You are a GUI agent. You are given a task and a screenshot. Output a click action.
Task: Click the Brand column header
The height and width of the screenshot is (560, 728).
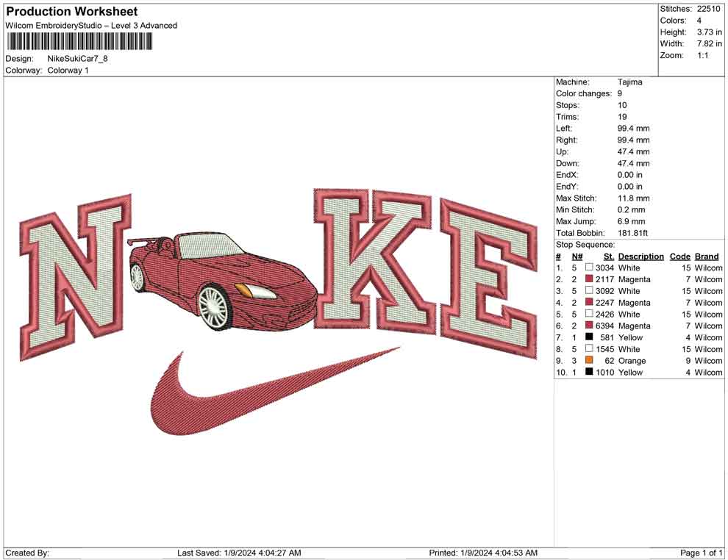click(707, 256)
